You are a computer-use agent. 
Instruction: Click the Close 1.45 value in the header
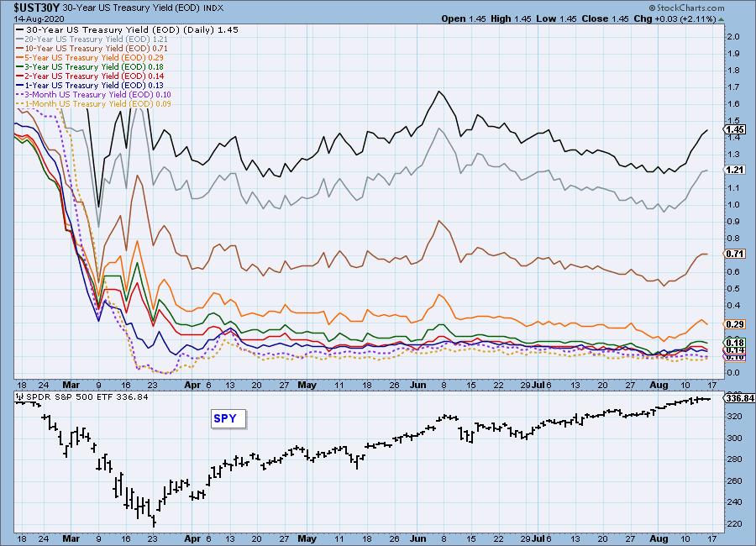[605, 18]
